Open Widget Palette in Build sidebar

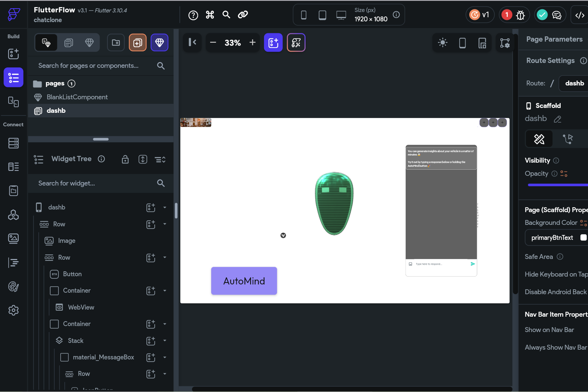13,54
